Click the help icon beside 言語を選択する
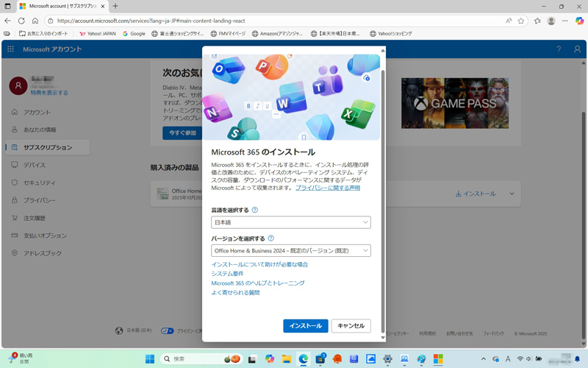The width and height of the screenshot is (588, 368). [x=255, y=210]
